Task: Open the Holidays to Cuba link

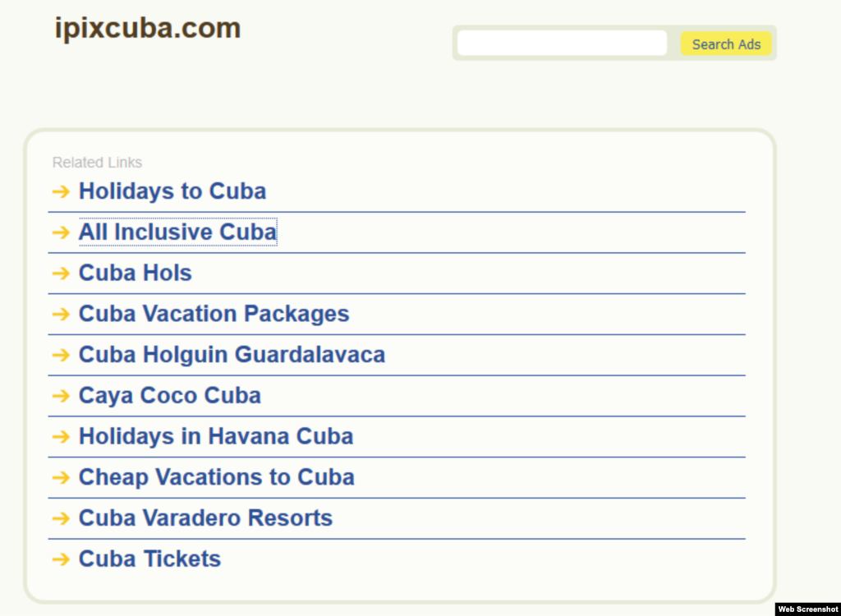Action: (x=172, y=191)
